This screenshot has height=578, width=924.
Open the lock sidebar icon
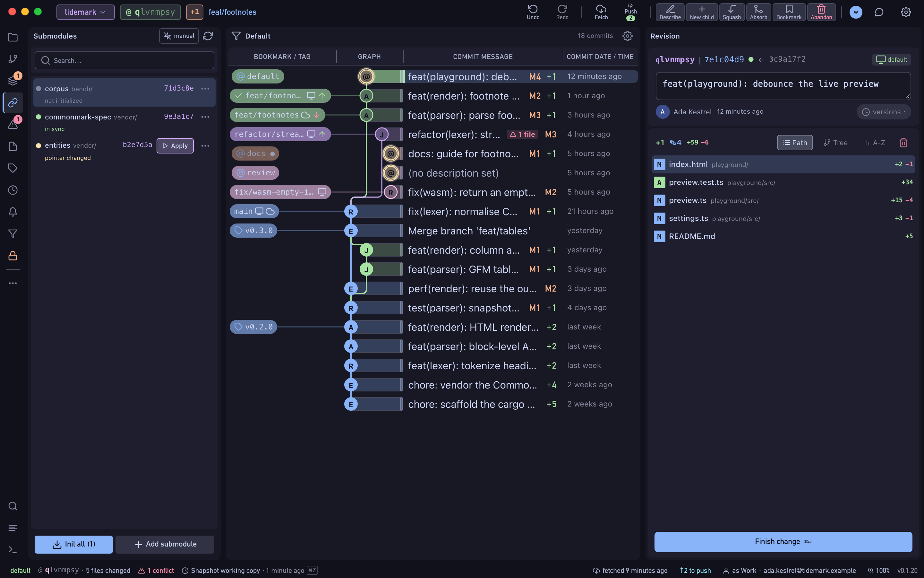(13, 255)
